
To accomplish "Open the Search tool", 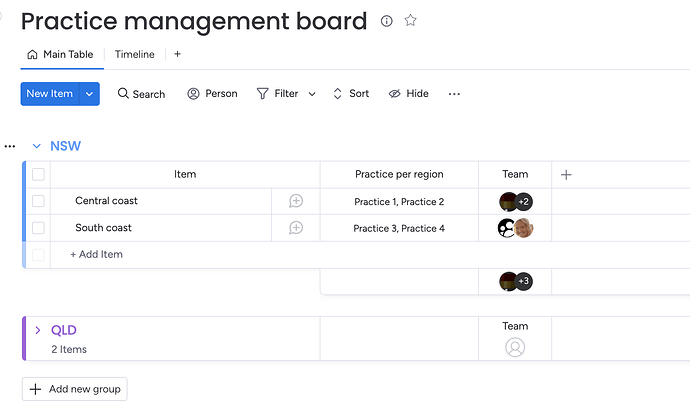I will click(141, 94).
